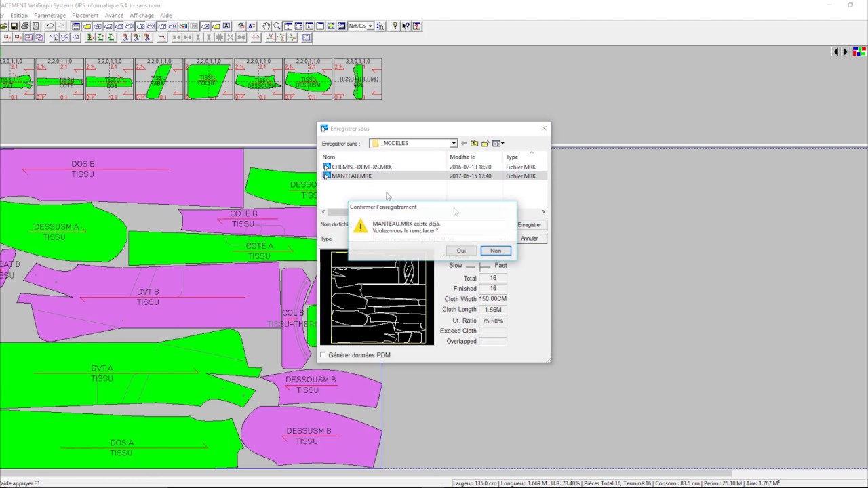This screenshot has width=868, height=488.
Task: Click the letter A text icon
Action: tap(226, 26)
